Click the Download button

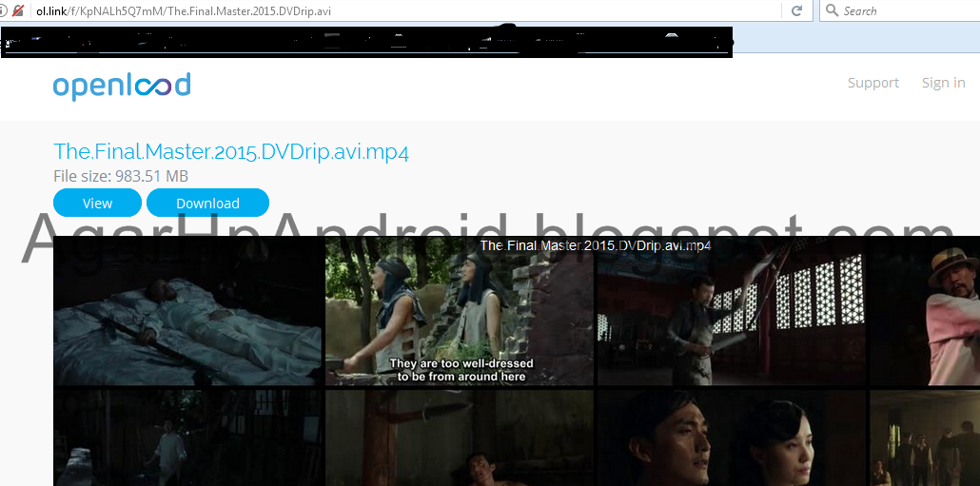[207, 203]
